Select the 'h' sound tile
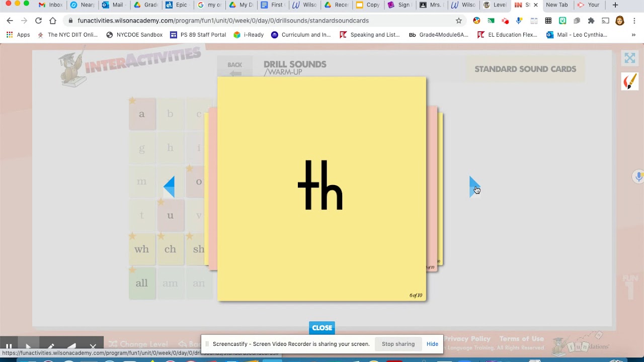644x362 pixels. pyautogui.click(x=170, y=148)
